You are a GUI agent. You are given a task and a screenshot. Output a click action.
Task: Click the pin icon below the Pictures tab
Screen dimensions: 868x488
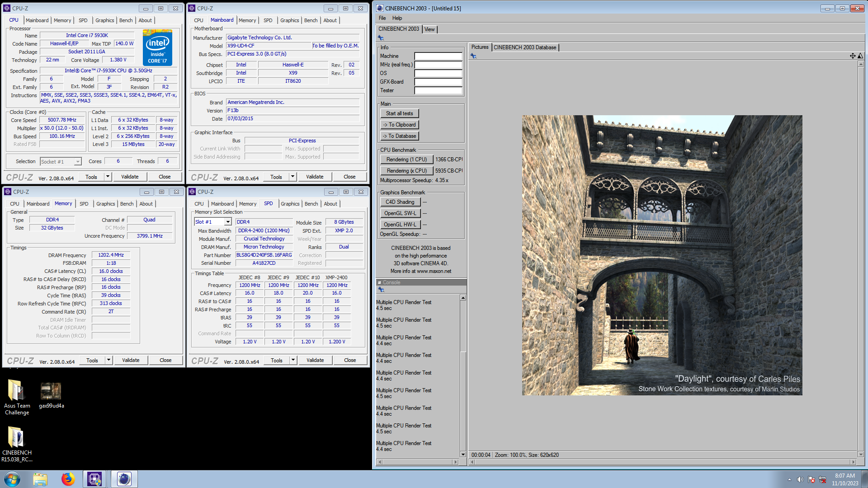(x=473, y=56)
